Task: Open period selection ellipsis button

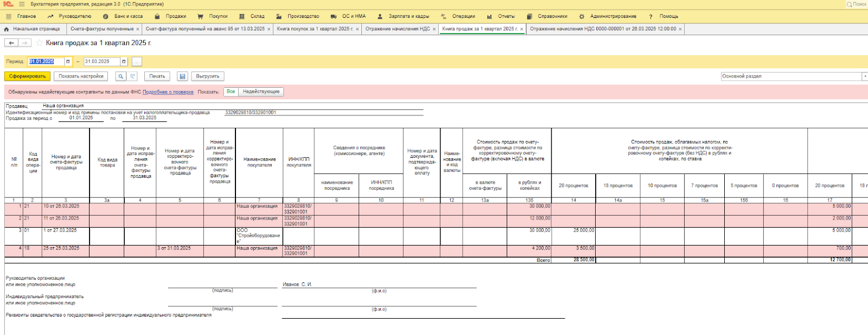Action: (x=137, y=62)
